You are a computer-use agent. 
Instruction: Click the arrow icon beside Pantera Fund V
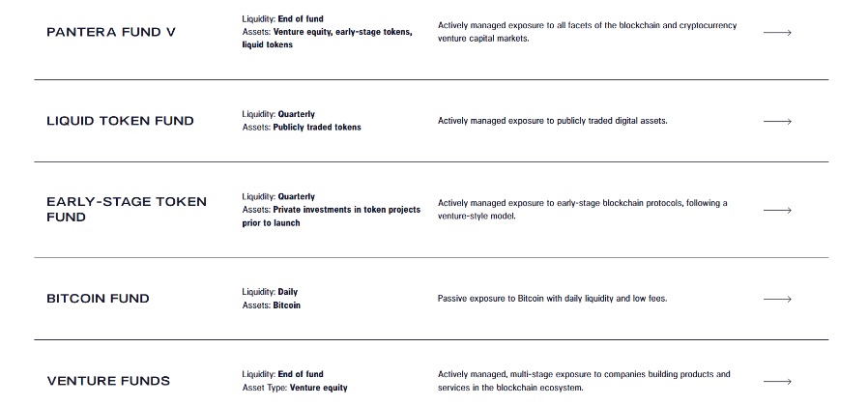(x=777, y=33)
